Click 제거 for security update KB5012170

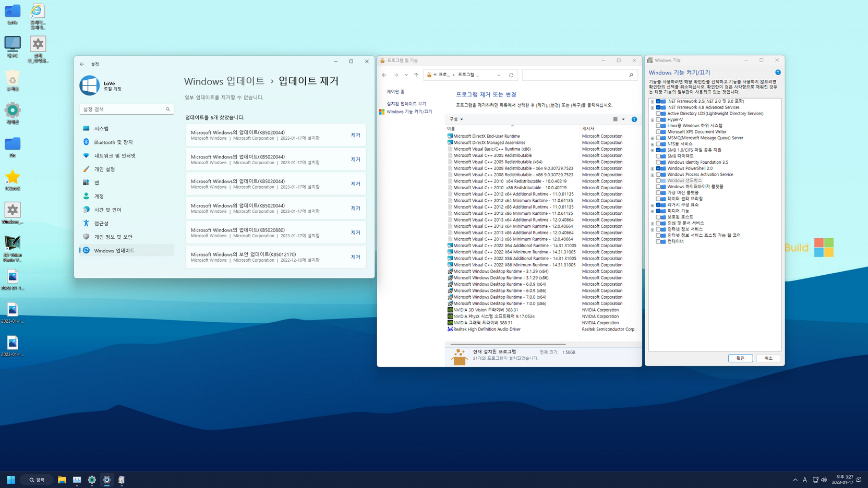click(x=356, y=257)
